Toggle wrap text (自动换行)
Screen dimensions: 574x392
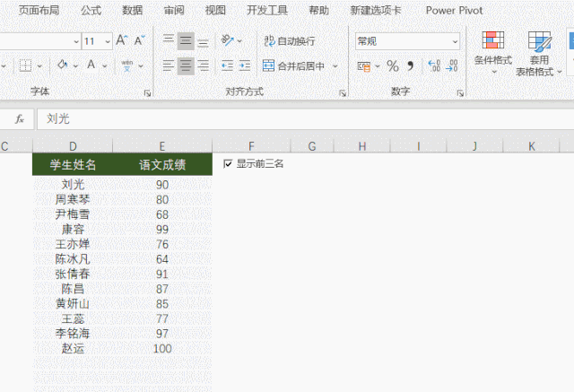(x=290, y=41)
